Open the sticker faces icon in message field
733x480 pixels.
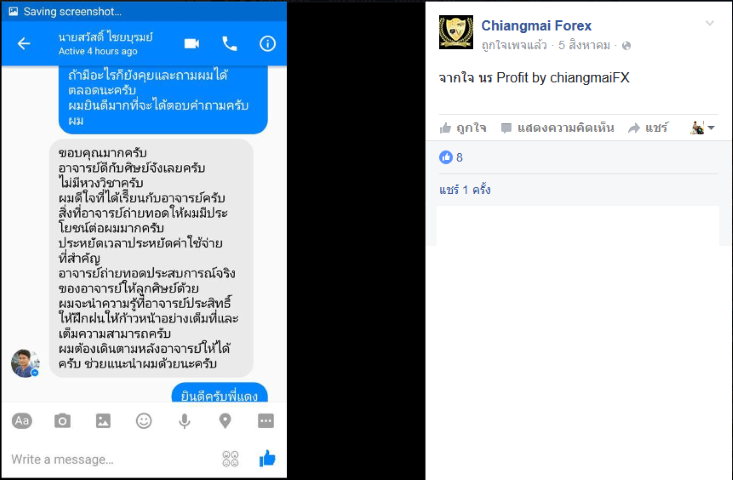pyautogui.click(x=230, y=459)
